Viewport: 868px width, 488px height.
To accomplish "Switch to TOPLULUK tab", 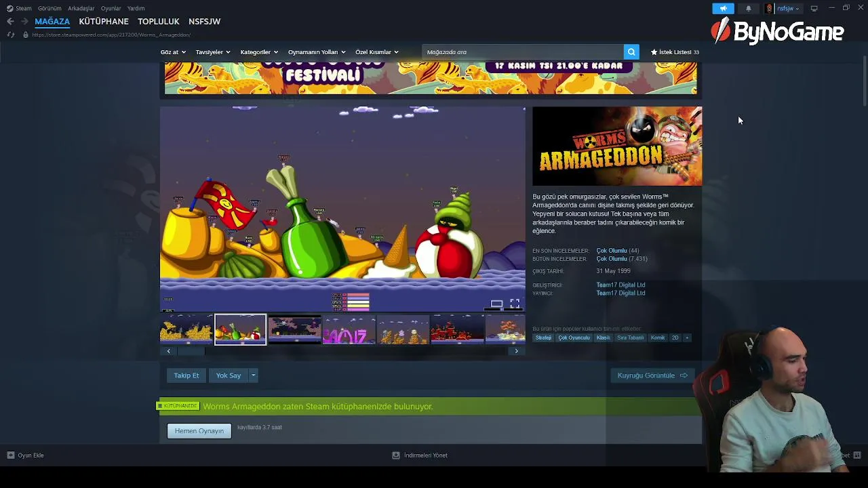I will [159, 22].
